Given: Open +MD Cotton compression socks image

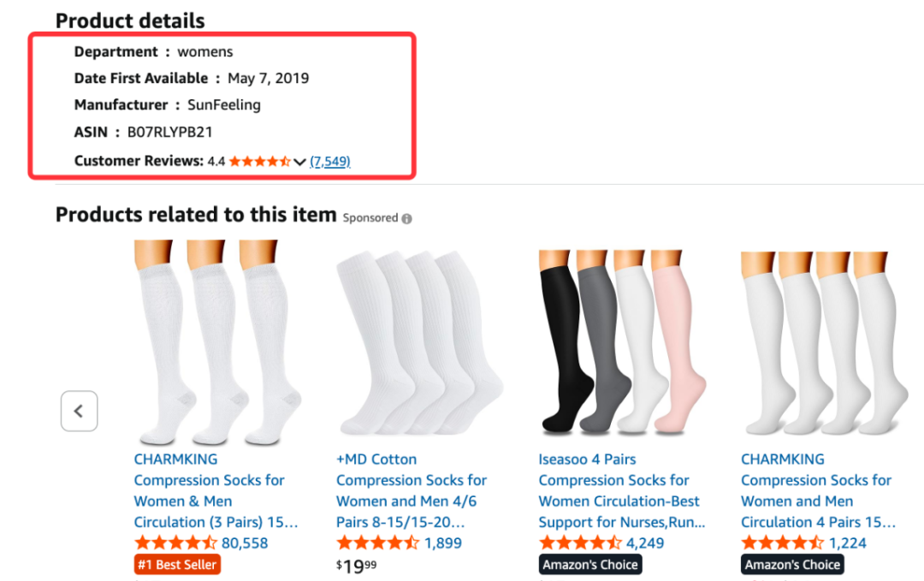Looking at the screenshot, I should (419, 342).
